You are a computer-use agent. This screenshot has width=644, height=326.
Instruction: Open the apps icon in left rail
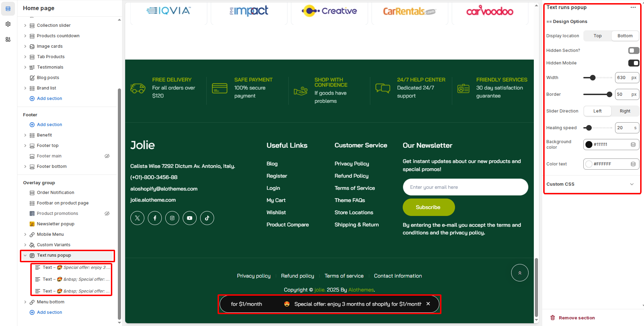[x=8, y=39]
